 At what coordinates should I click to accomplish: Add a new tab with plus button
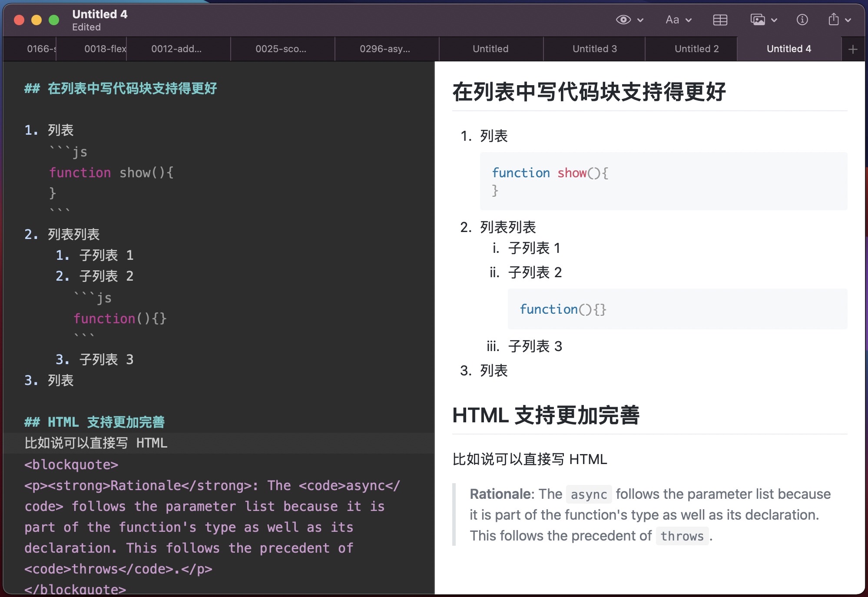pos(852,49)
